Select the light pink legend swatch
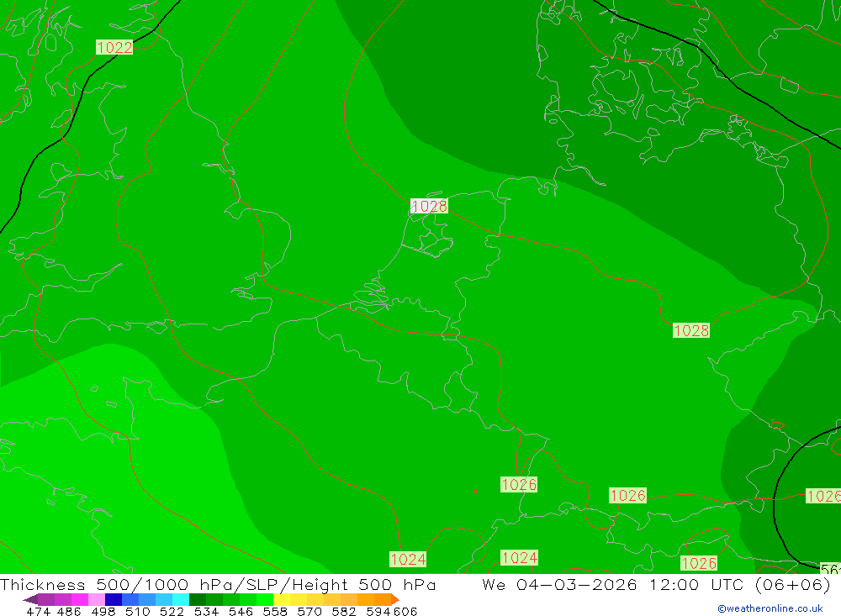This screenshot has height=616, width=841. [x=95, y=599]
